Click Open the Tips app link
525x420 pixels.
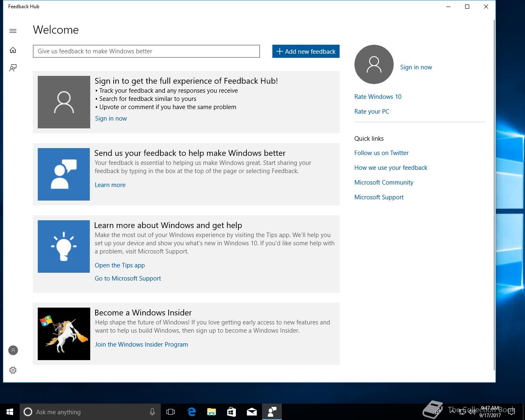(x=120, y=265)
